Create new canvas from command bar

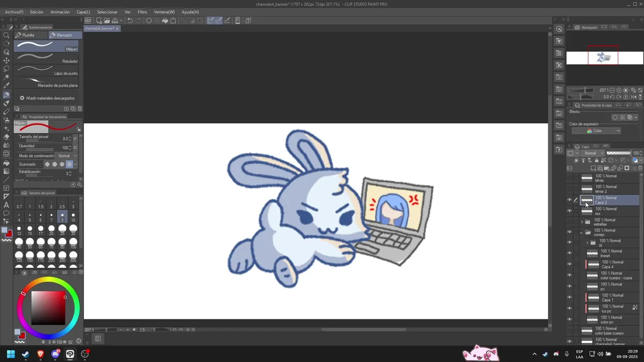coord(99,21)
